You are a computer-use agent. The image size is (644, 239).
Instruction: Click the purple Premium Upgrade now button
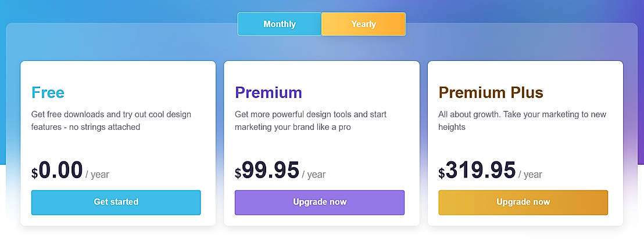pyautogui.click(x=320, y=202)
